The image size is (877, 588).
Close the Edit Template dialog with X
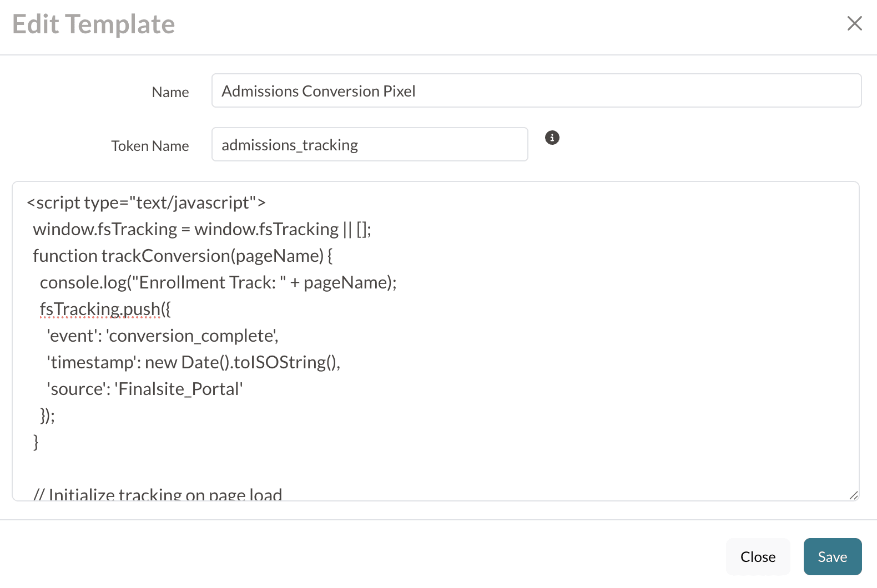point(855,23)
